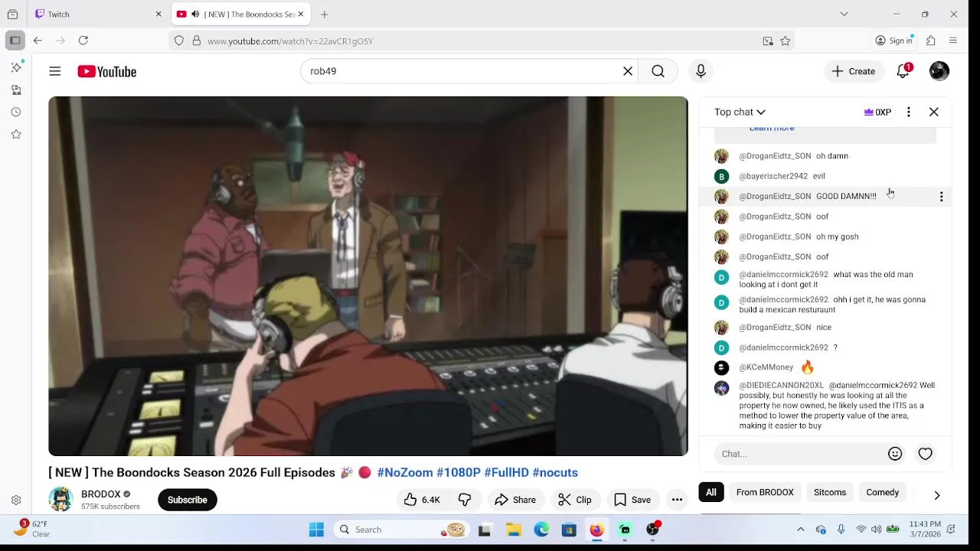Open the notifications bell
Screen dimensions: 980x551
click(903, 71)
